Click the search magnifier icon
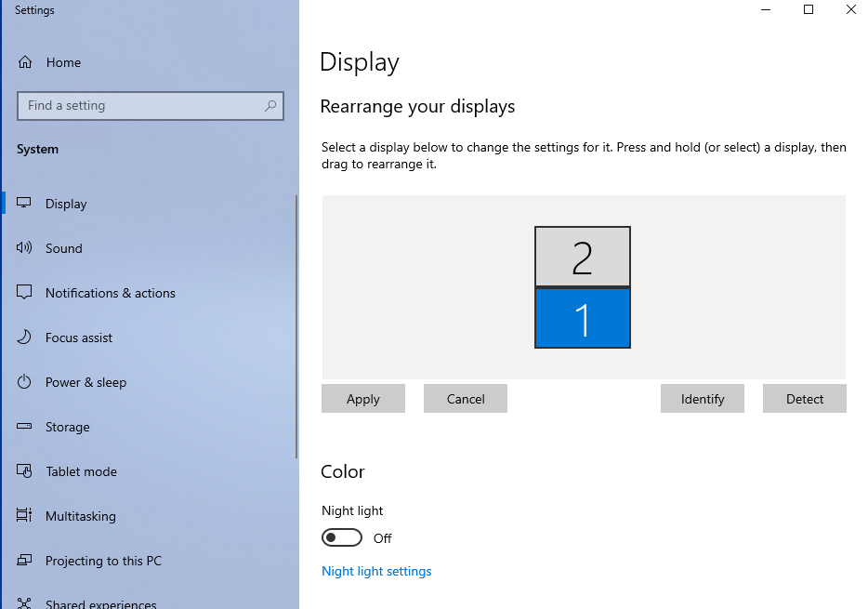 (x=270, y=106)
